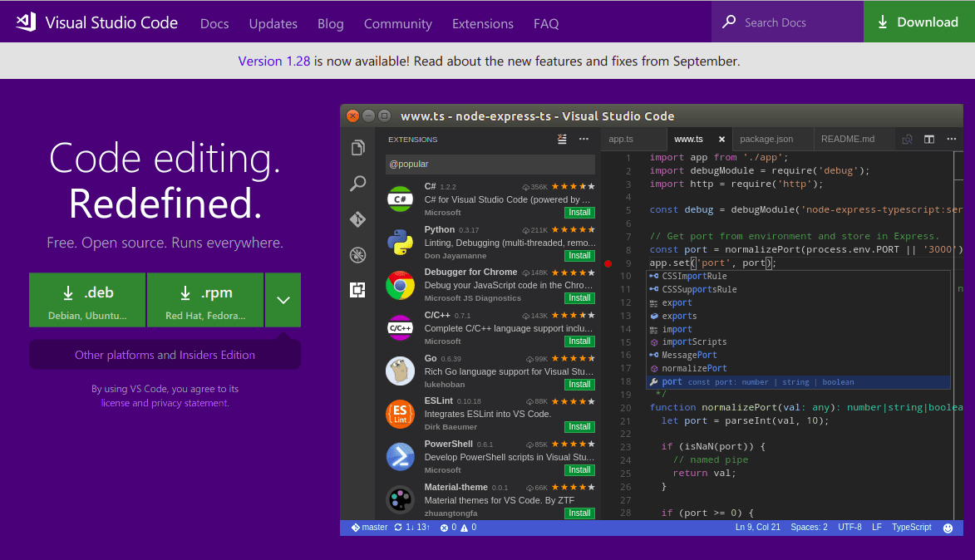The image size is (975, 560).
Task: Click the Material-theme extension icon
Action: 400,499
